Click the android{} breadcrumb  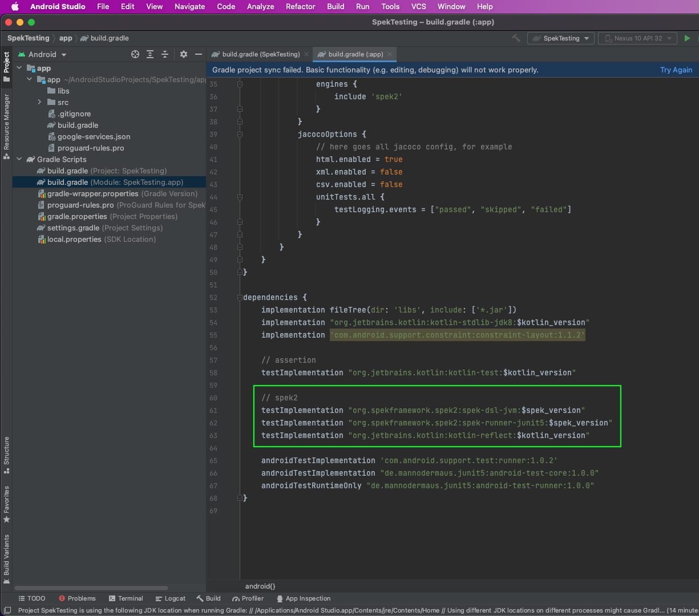[260, 586]
